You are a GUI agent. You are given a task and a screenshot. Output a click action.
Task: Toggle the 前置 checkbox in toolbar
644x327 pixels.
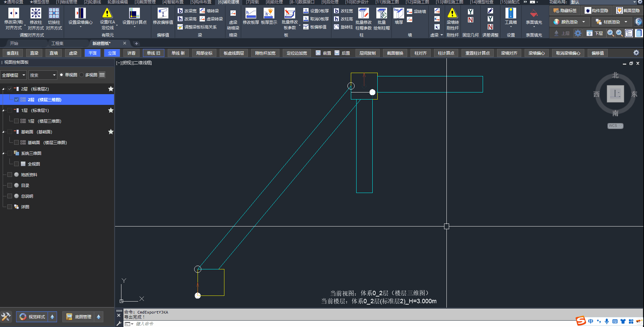pyautogui.click(x=318, y=53)
